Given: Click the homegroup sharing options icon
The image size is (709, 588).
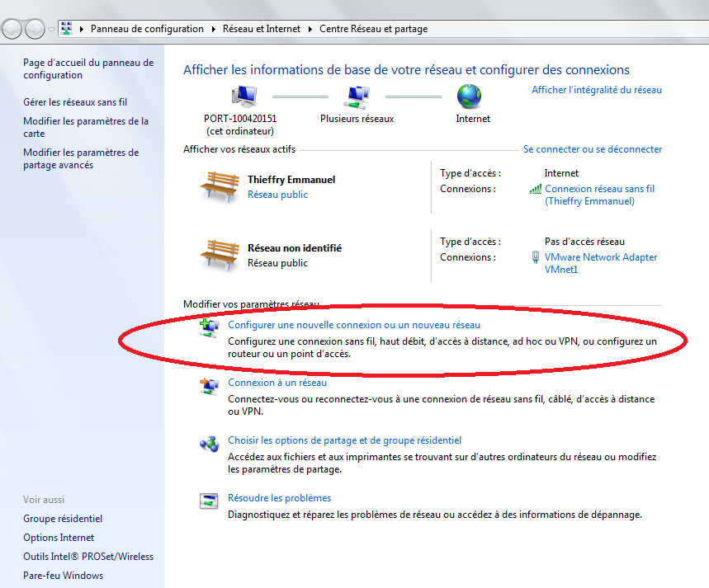Looking at the screenshot, I should click(209, 444).
